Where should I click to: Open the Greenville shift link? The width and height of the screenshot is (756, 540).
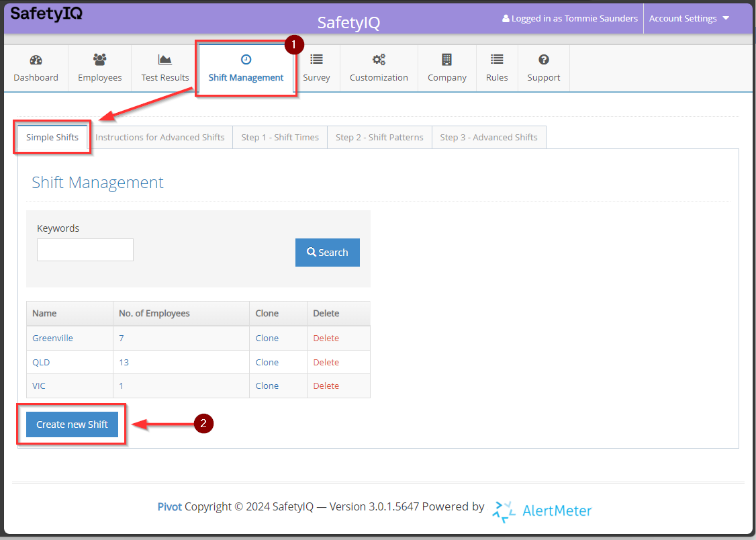[x=52, y=338]
